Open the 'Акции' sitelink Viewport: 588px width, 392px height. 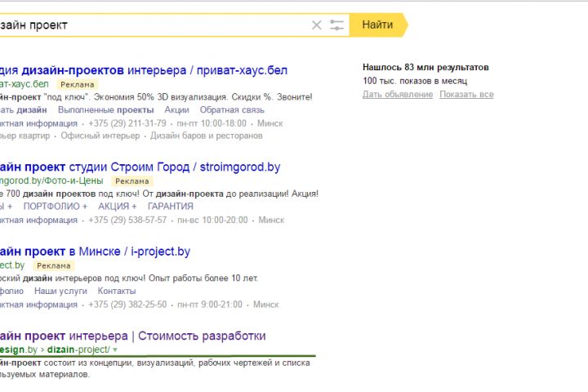(x=176, y=110)
